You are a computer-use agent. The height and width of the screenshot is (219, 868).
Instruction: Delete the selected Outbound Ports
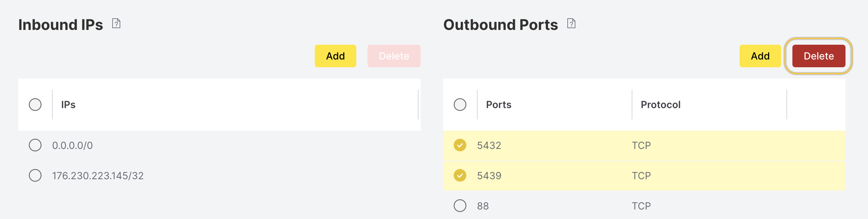pos(819,56)
